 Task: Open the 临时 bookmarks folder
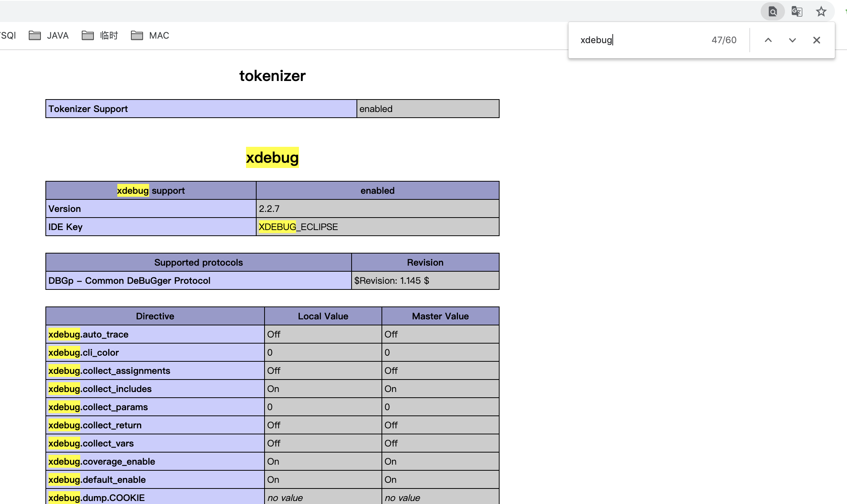(x=100, y=36)
